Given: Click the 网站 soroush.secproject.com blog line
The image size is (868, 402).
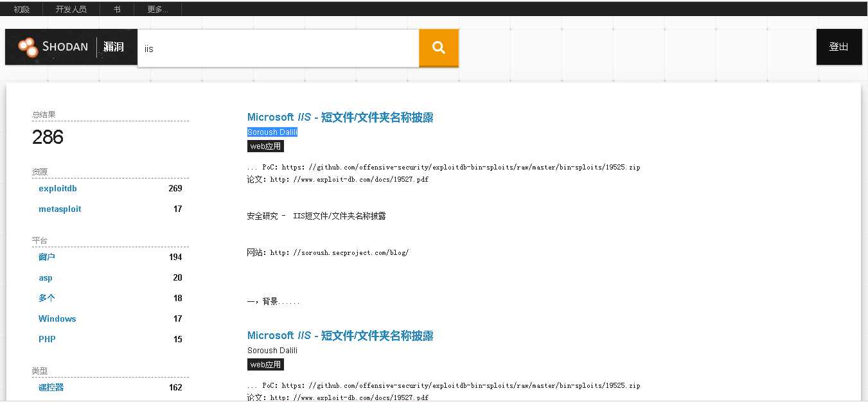Looking at the screenshot, I should (x=328, y=253).
